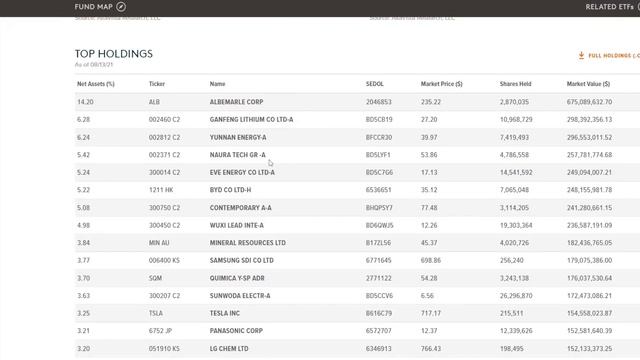Viewport: 640px width, 360px height.
Task: Select the NAURA TECH GR -A name
Action: tap(238, 155)
